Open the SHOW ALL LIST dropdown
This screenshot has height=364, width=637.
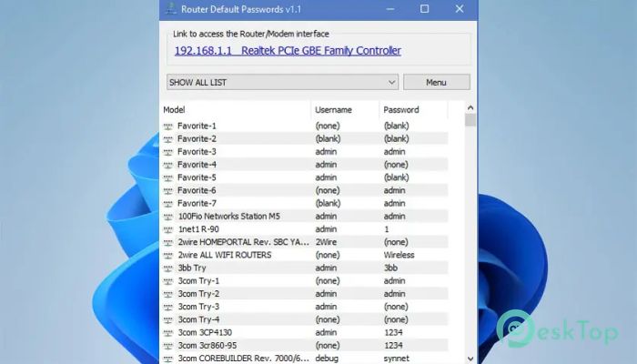coord(282,82)
